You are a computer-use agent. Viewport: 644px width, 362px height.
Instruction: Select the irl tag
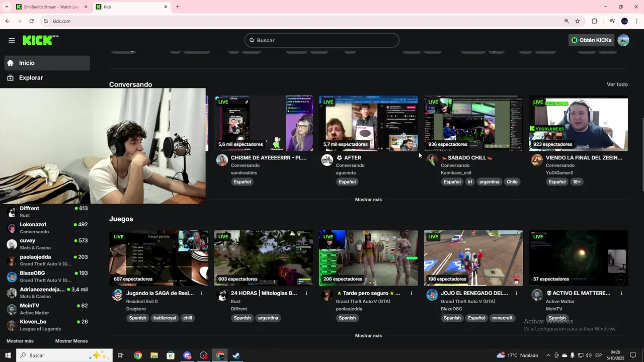(470, 182)
